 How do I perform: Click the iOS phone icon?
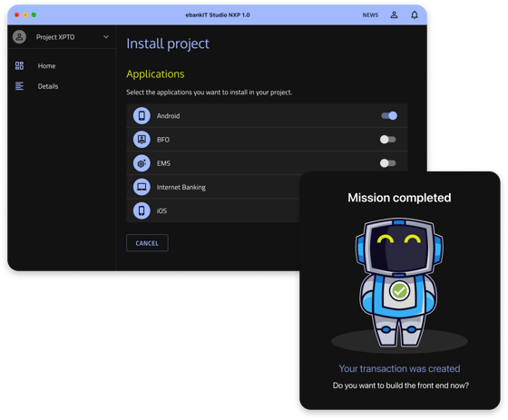click(142, 210)
